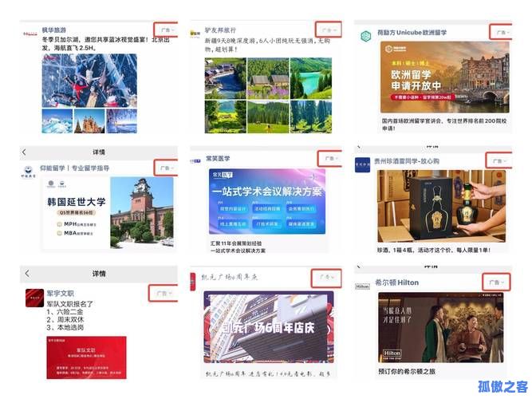The height and width of the screenshot is (399, 532).
Task: Open 一站式学术会议解决方案 ad banner
Action: 267,201
